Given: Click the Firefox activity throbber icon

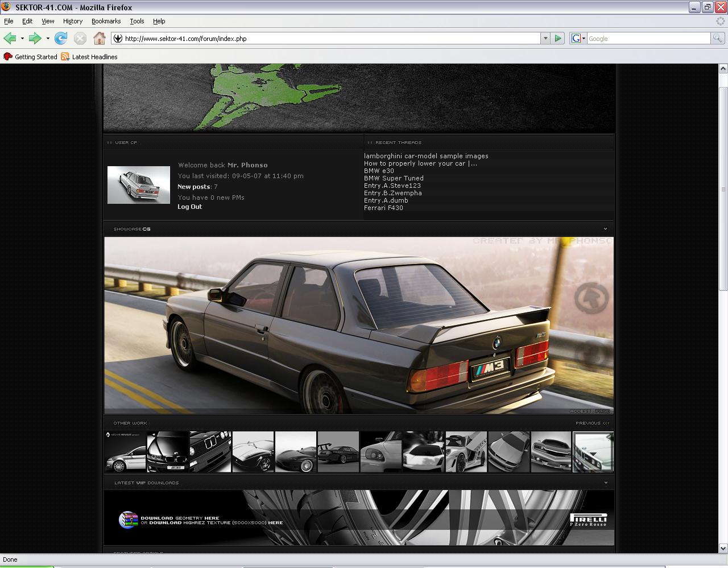Looking at the screenshot, I should (x=720, y=21).
